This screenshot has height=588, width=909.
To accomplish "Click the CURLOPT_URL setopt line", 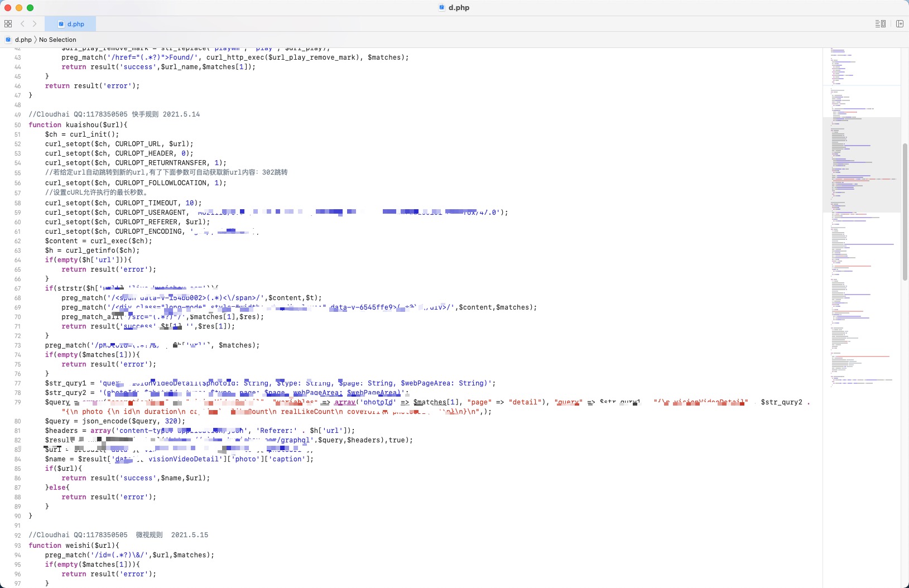I will 119,144.
